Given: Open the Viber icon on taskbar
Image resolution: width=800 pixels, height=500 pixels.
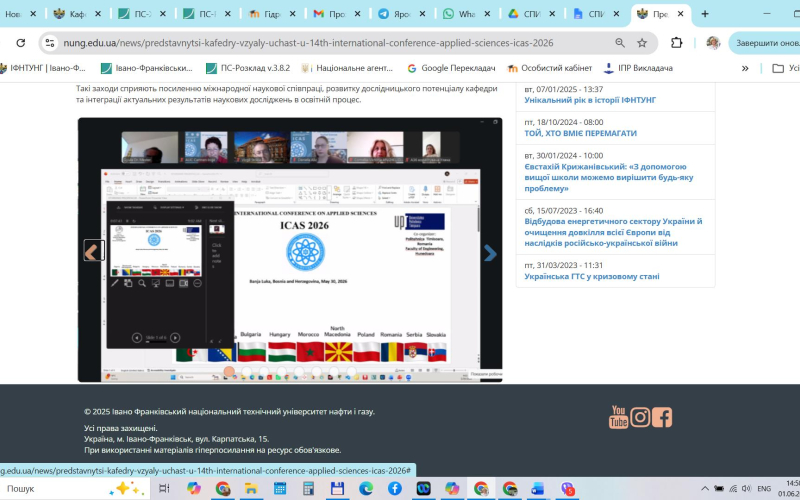Looking at the screenshot, I should pyautogui.click(x=567, y=488).
